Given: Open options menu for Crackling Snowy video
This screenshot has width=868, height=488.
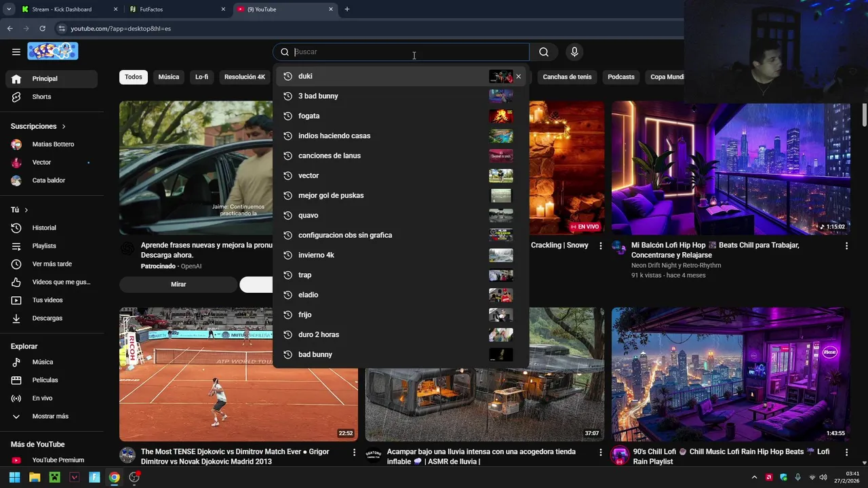Looking at the screenshot, I should coord(600,246).
